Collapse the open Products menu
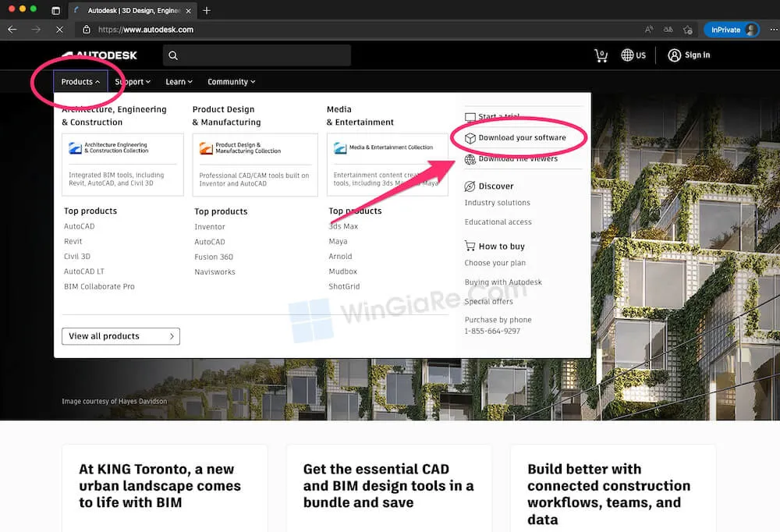The image size is (780, 532). (80, 81)
